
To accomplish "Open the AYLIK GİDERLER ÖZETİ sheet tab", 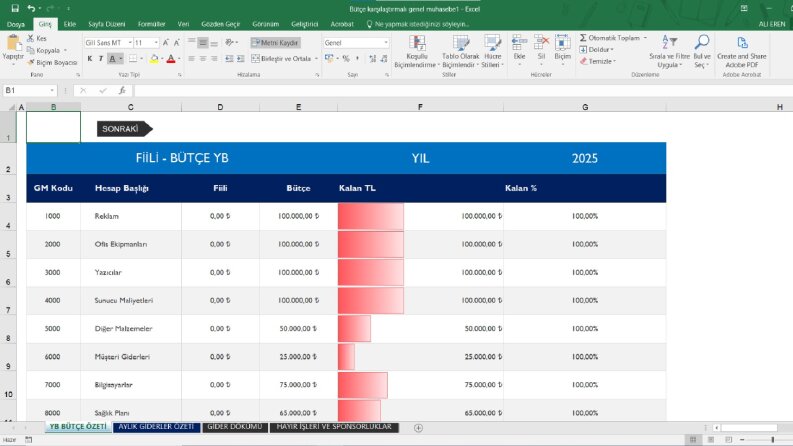I will coord(156,427).
